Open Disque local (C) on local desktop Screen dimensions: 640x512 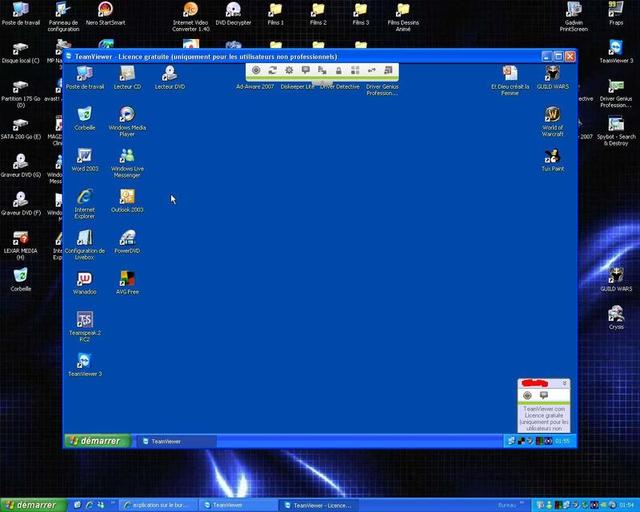(x=20, y=52)
